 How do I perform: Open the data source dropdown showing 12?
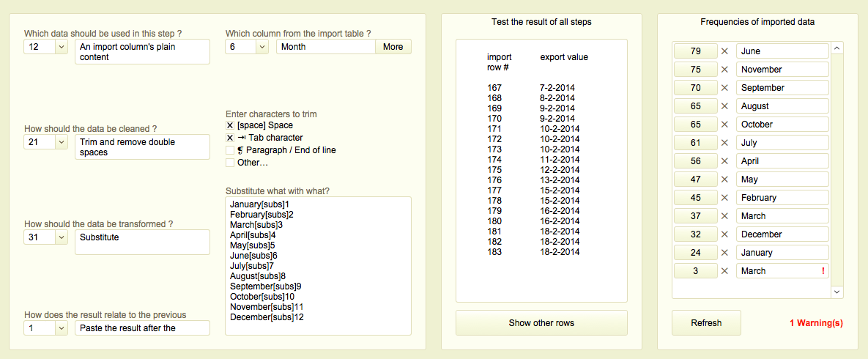click(x=61, y=47)
